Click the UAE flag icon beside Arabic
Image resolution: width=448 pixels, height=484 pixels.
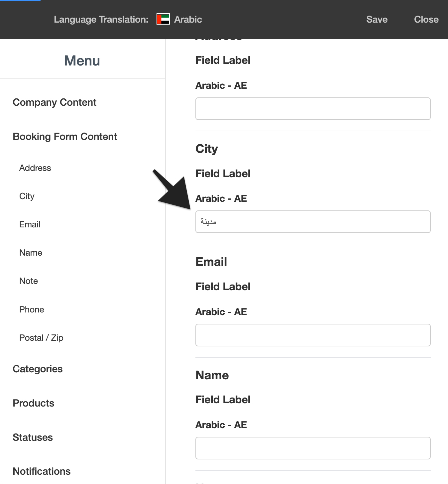pos(163,19)
